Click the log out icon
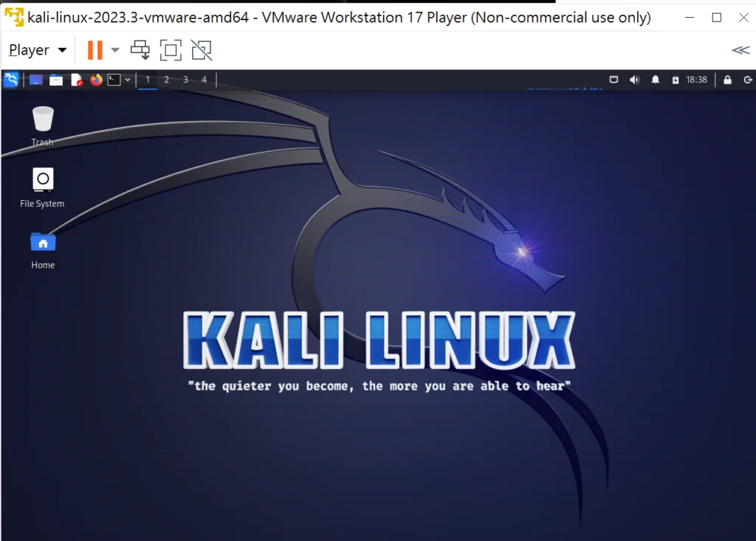This screenshot has width=756, height=541. pos(747,80)
